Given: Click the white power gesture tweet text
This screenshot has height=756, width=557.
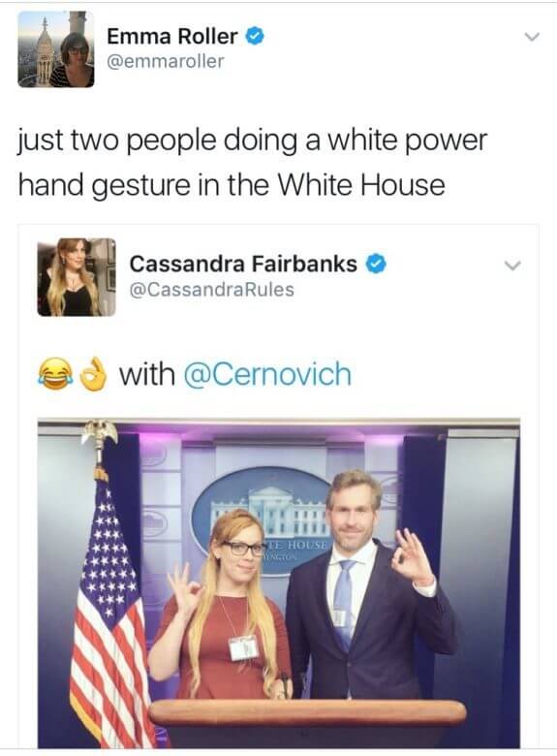Looking at the screenshot, I should 253,163.
